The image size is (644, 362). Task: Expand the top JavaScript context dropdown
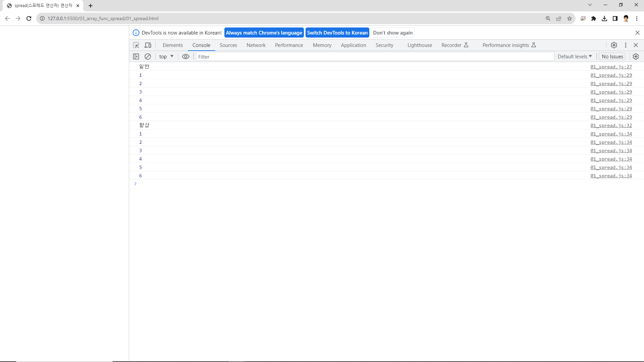click(166, 57)
